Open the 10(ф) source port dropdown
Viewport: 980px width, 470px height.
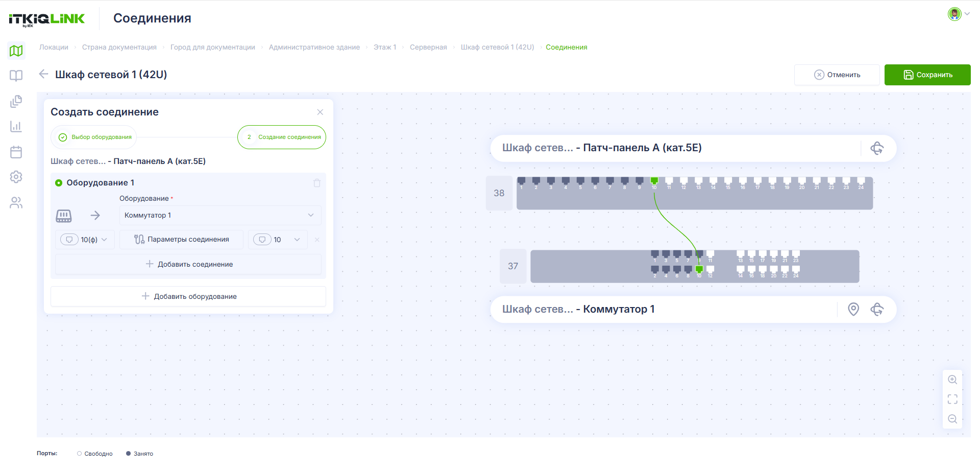pyautogui.click(x=85, y=240)
